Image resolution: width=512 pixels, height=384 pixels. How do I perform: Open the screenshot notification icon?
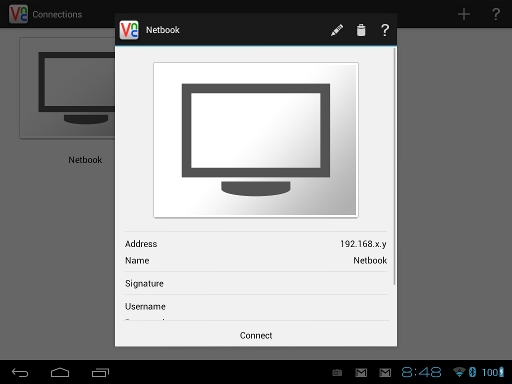pos(337,372)
